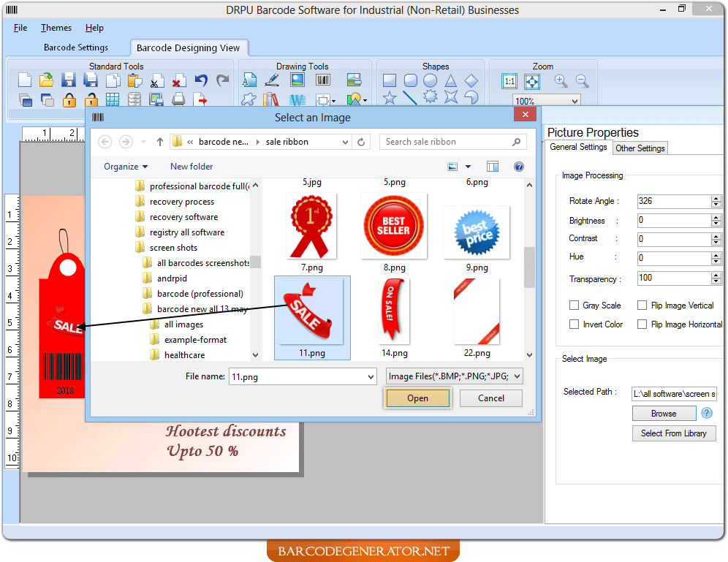Click the Open button in the dialog
The image size is (728, 562).
417,398
